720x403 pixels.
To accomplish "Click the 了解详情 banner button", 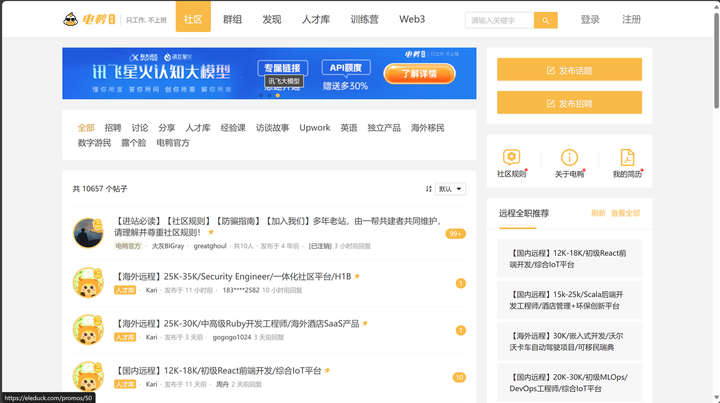I will (x=419, y=74).
